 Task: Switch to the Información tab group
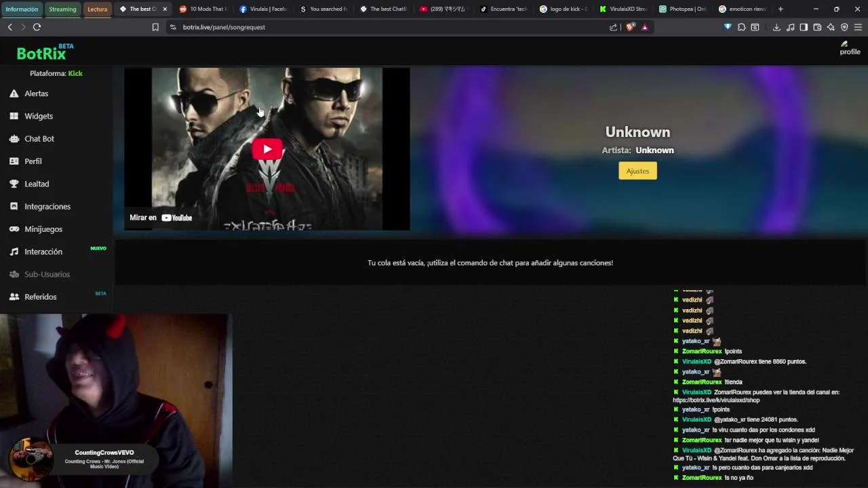(22, 9)
